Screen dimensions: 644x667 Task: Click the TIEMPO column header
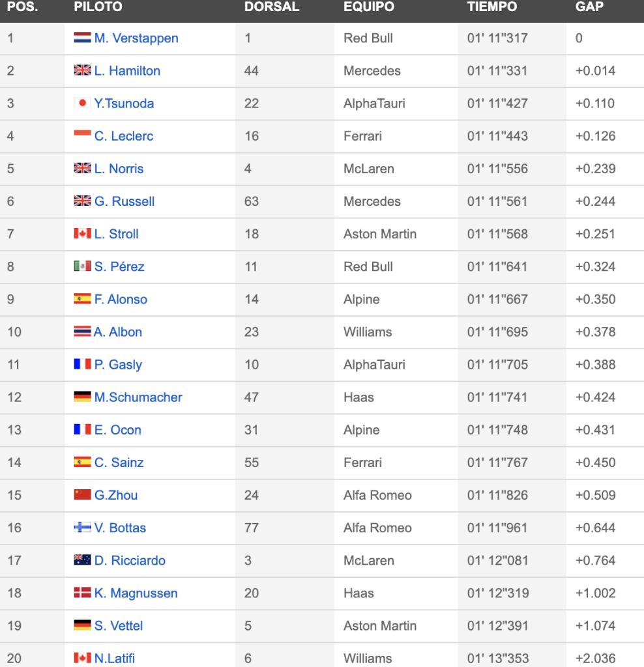click(492, 7)
